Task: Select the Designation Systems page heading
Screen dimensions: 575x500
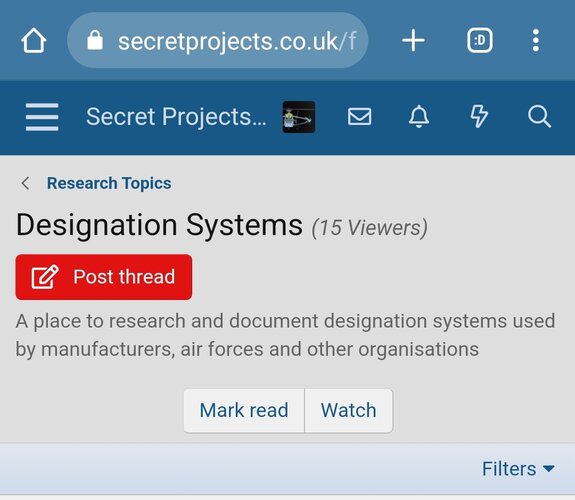Action: [x=160, y=225]
